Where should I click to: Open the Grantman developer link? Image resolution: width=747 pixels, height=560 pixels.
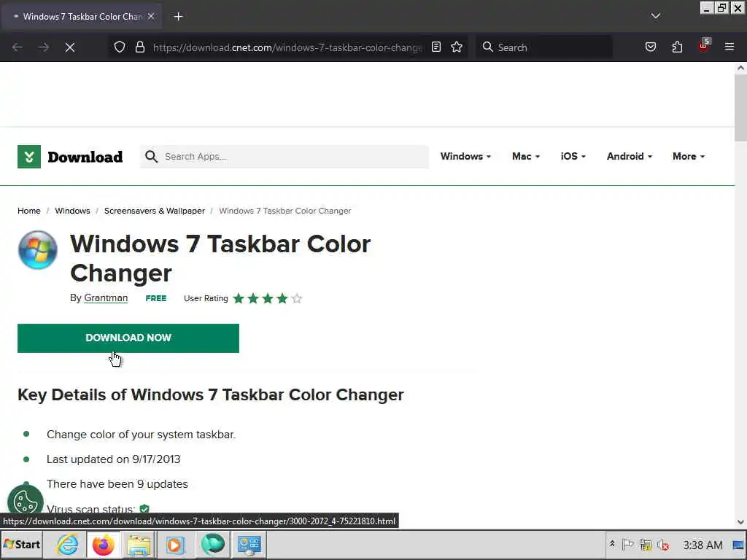pyautogui.click(x=106, y=297)
